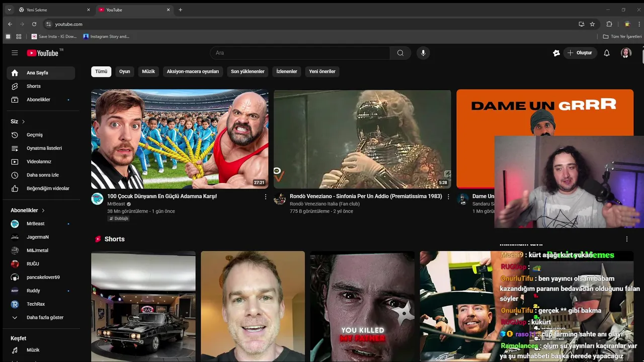Open options menu for Rondò Veneziano video
Screen dimensions: 644x362
(448, 197)
